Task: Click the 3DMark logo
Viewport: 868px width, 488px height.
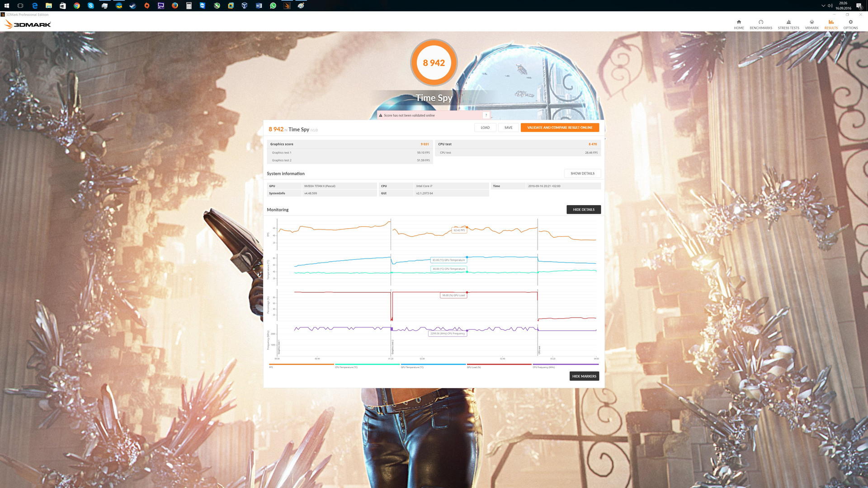Action: 28,24
